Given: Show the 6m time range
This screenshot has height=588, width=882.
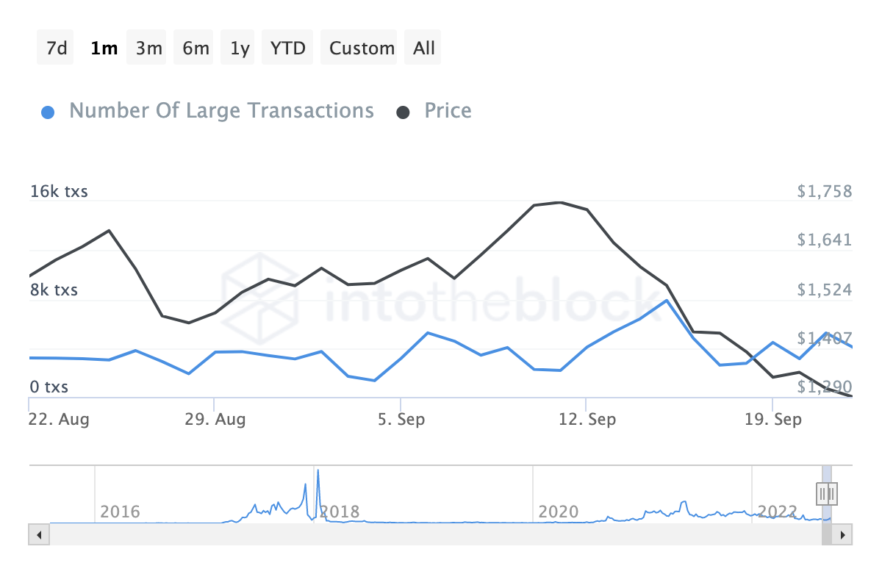Looking at the screenshot, I should 196,49.
